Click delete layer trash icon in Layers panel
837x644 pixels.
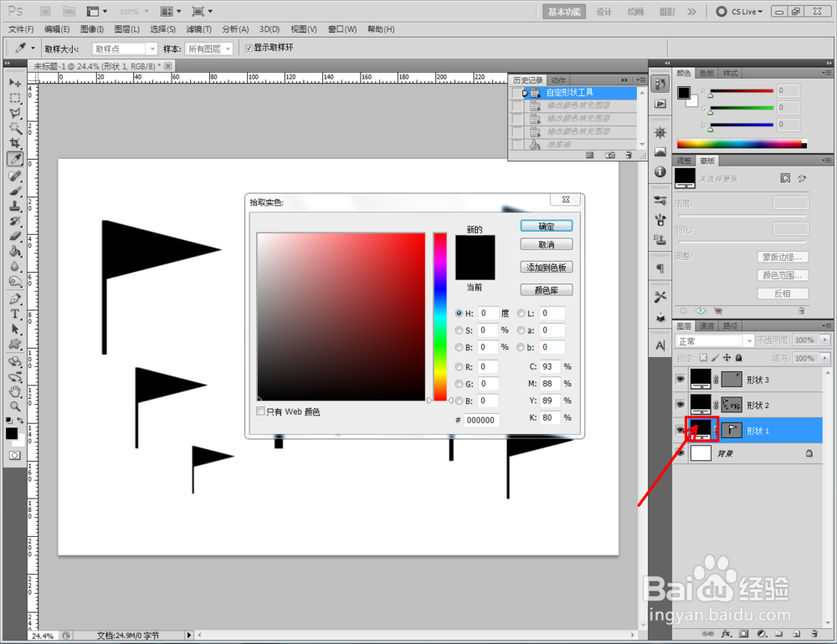tap(814, 634)
